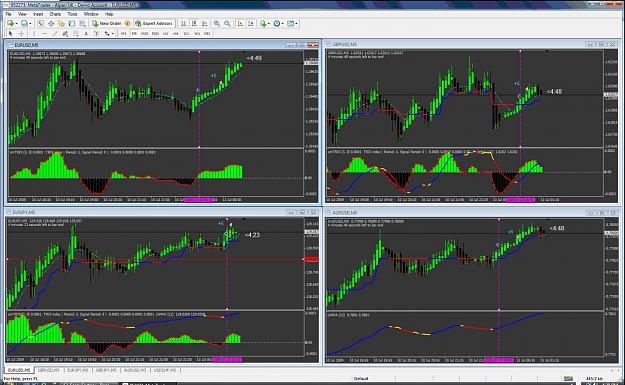625x385 pixels.
Task: Select the Vertical Line tool
Action: click(x=34, y=33)
